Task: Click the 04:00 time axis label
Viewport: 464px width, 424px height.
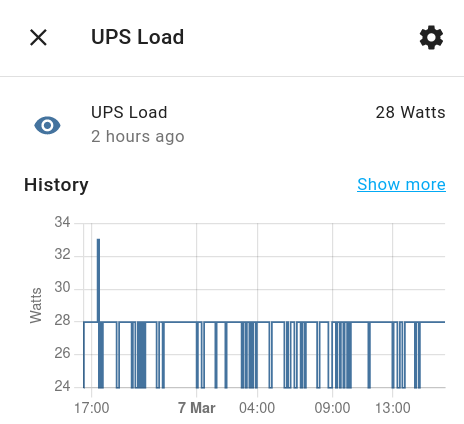Action: point(257,408)
